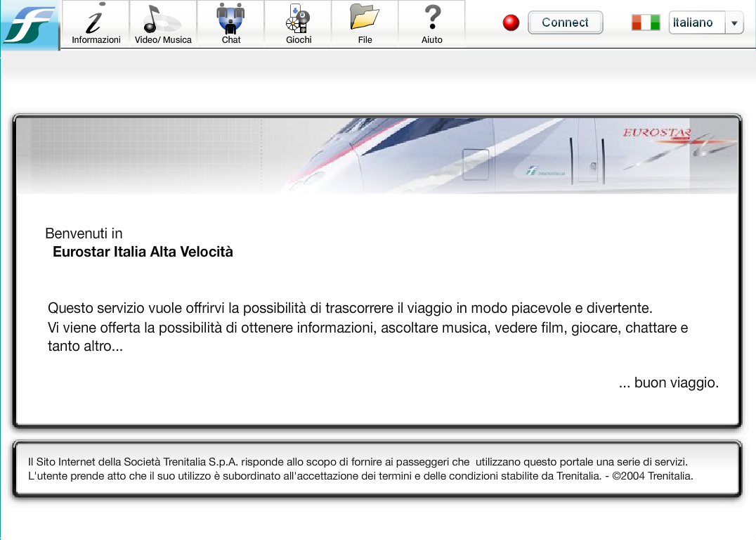Screen dimensions: 756x540
Task: Click the Italian flag icon
Action: pyautogui.click(x=646, y=22)
